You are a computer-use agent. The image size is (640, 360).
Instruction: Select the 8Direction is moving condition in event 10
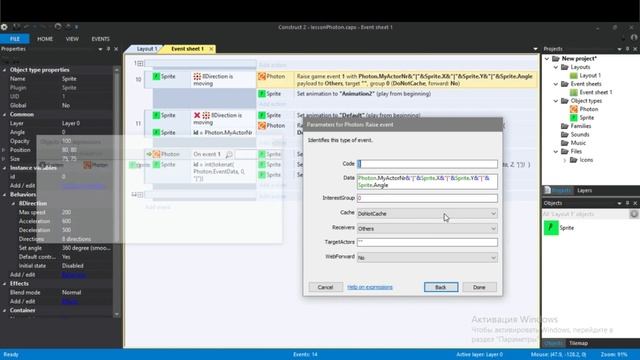[223, 80]
